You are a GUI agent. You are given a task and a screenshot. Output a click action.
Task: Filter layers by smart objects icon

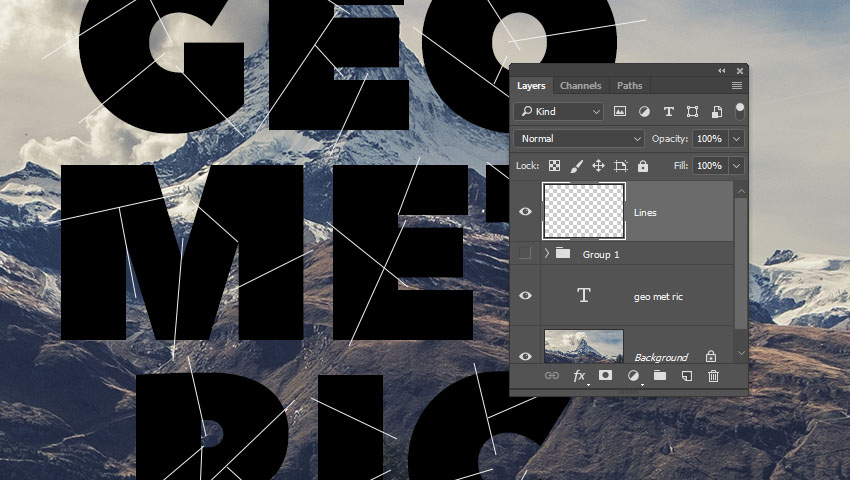(717, 111)
